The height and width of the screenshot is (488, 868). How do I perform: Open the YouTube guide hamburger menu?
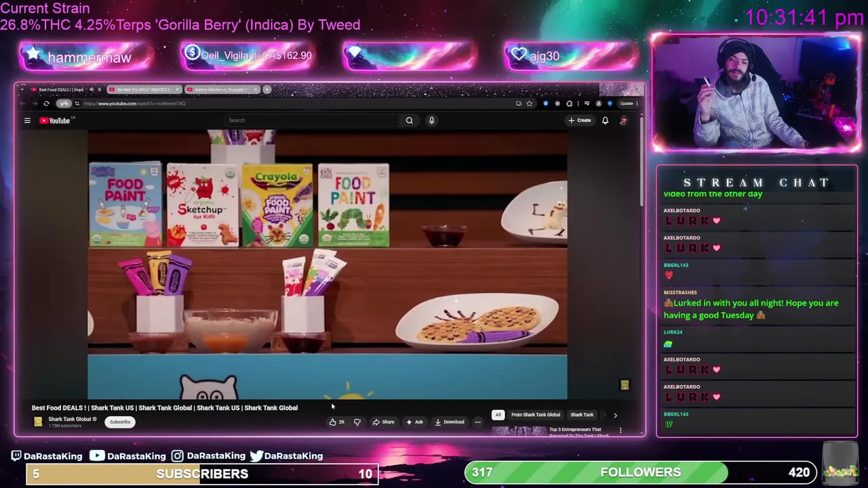(27, 121)
